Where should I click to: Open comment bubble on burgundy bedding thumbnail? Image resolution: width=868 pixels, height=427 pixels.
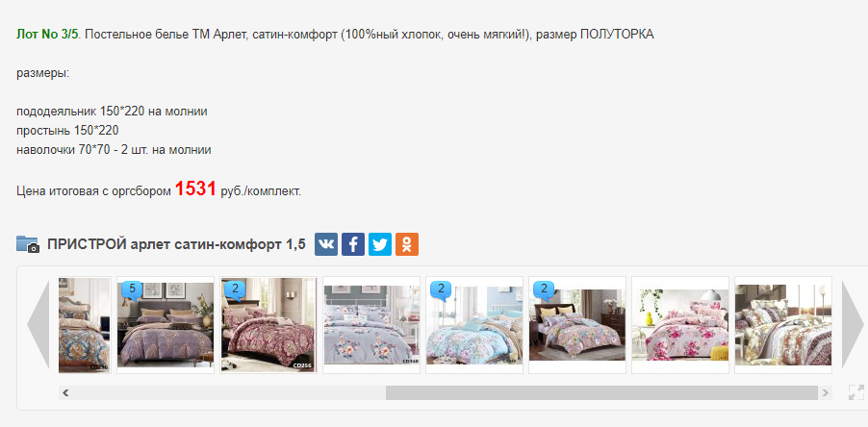[x=235, y=289]
